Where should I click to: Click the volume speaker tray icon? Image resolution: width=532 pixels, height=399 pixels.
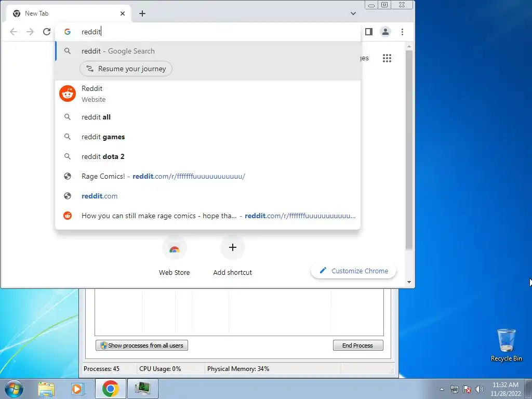tap(479, 389)
